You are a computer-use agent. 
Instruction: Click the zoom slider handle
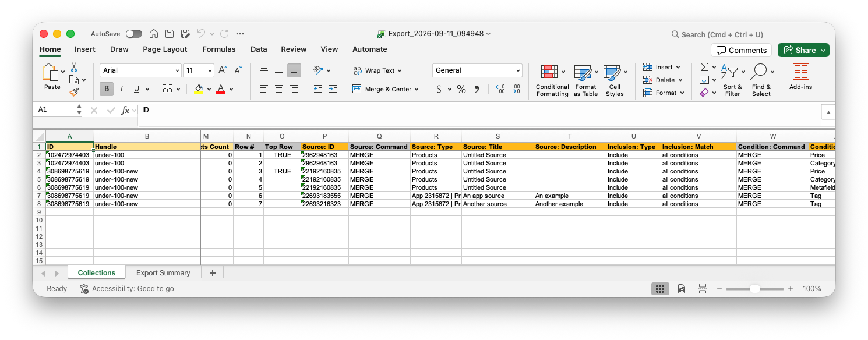pos(754,289)
